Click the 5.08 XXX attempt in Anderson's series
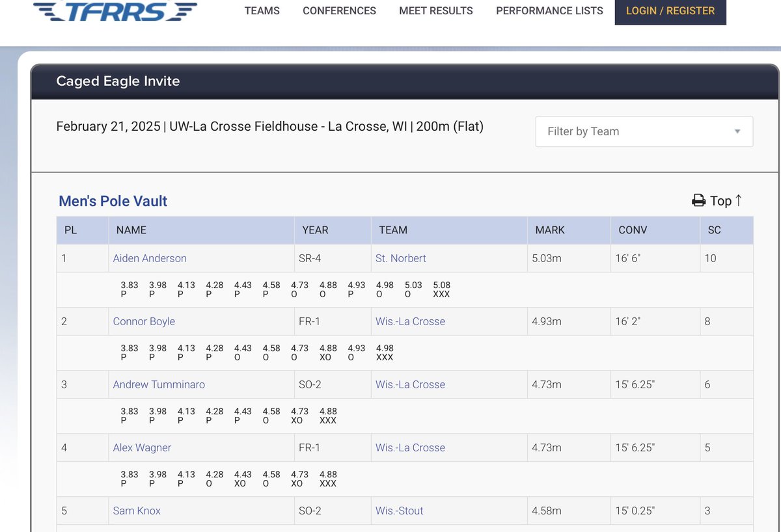The width and height of the screenshot is (781, 532). point(441,289)
